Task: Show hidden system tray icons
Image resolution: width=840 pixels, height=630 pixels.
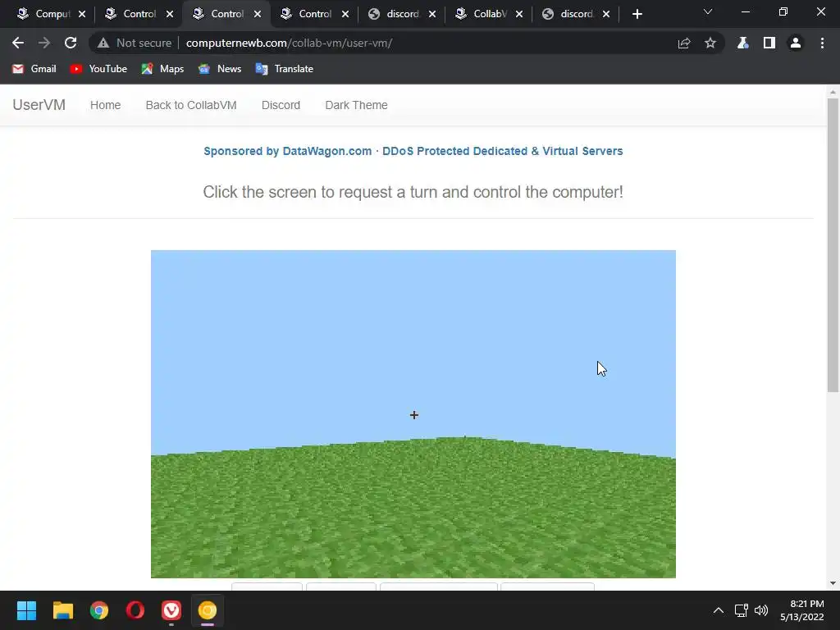Action: 719,610
